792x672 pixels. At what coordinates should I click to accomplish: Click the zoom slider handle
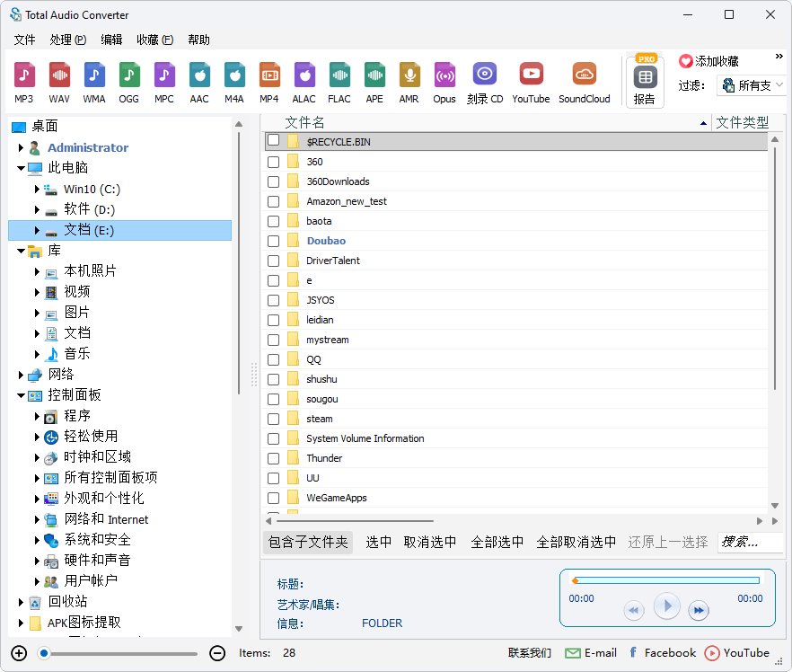pyautogui.click(x=44, y=653)
